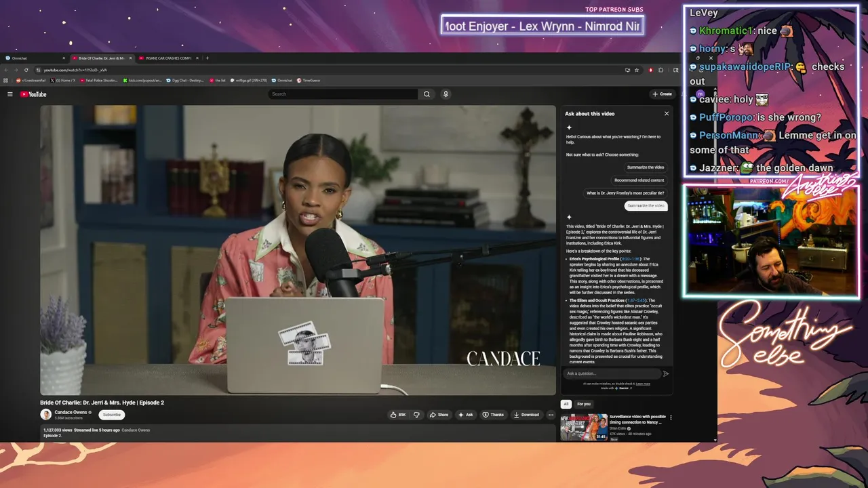This screenshot has height=488, width=868.
Task: Switch to the Omnichat browser tab
Action: pos(34,58)
